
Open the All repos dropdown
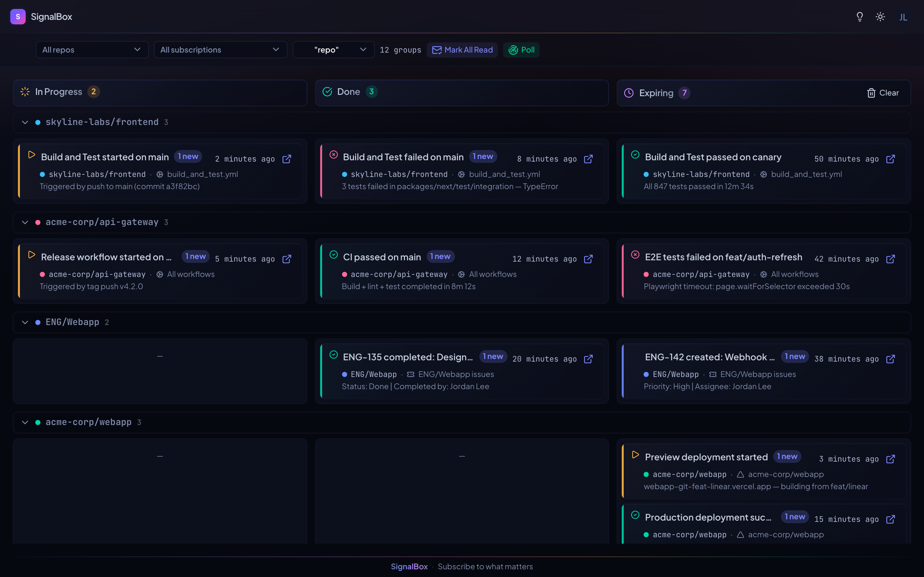tap(92, 50)
